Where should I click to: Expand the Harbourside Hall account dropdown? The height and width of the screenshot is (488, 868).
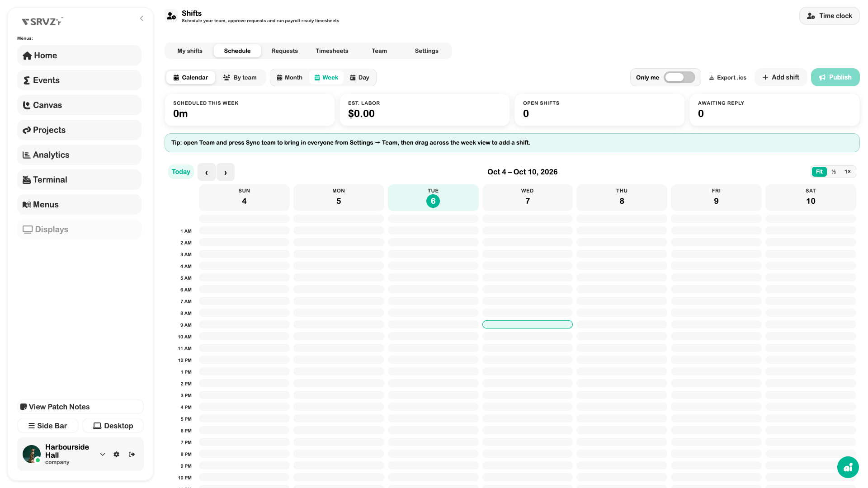(x=103, y=455)
